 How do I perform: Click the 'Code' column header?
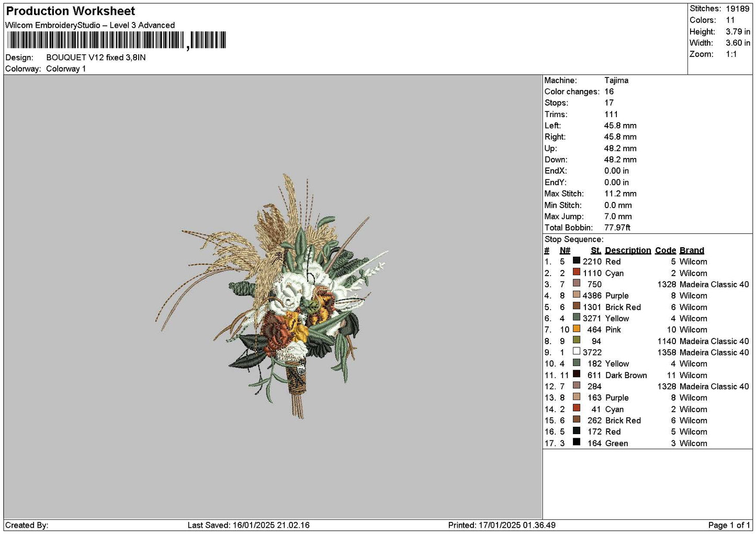coord(665,251)
